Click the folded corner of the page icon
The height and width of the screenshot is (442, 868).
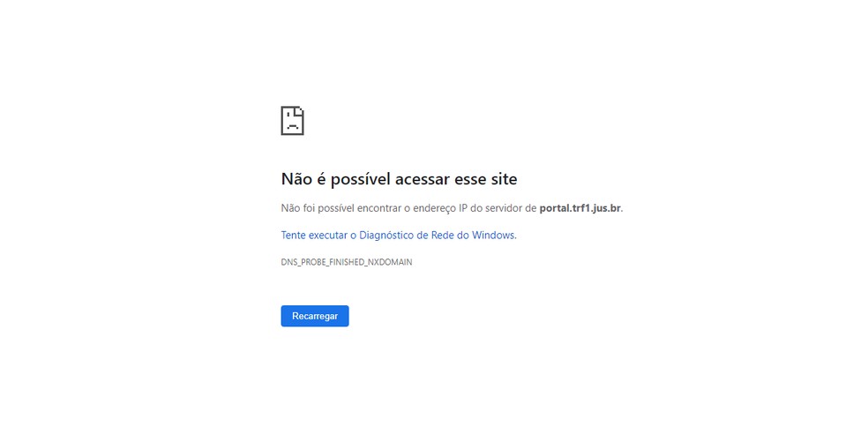coord(300,111)
